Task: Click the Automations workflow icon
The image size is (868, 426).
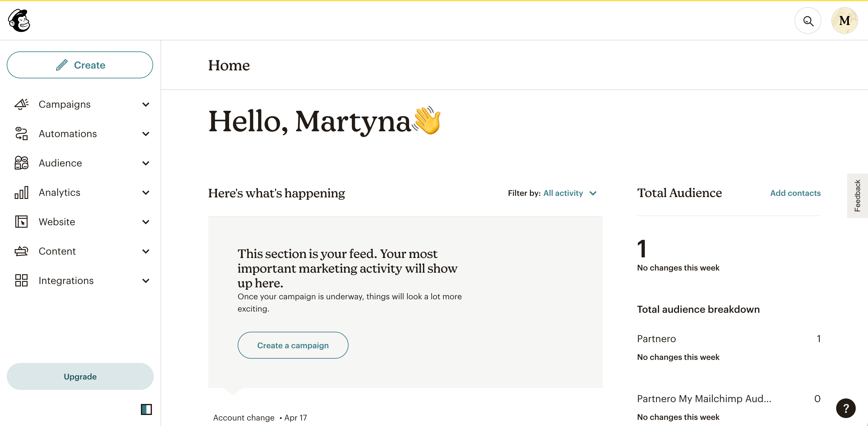Action: coord(21,134)
